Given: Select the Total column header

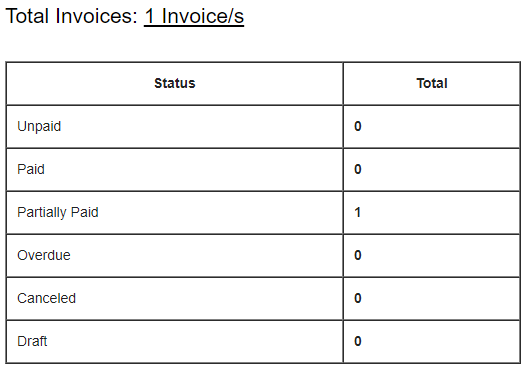Looking at the screenshot, I should (x=432, y=83).
